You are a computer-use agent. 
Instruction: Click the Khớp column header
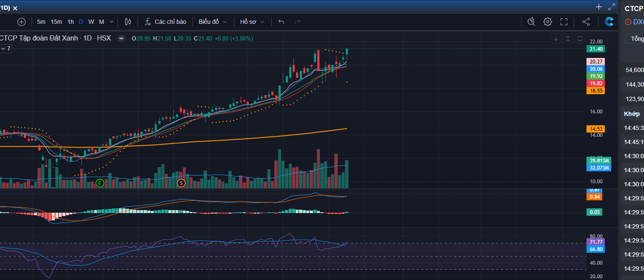point(632,114)
